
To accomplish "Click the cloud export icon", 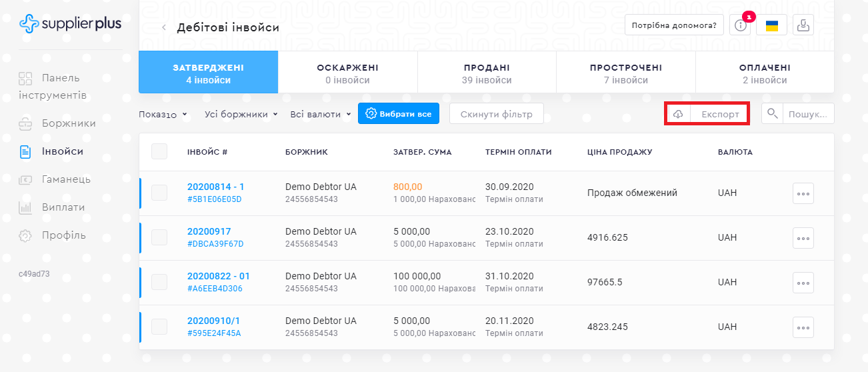I will (x=678, y=114).
